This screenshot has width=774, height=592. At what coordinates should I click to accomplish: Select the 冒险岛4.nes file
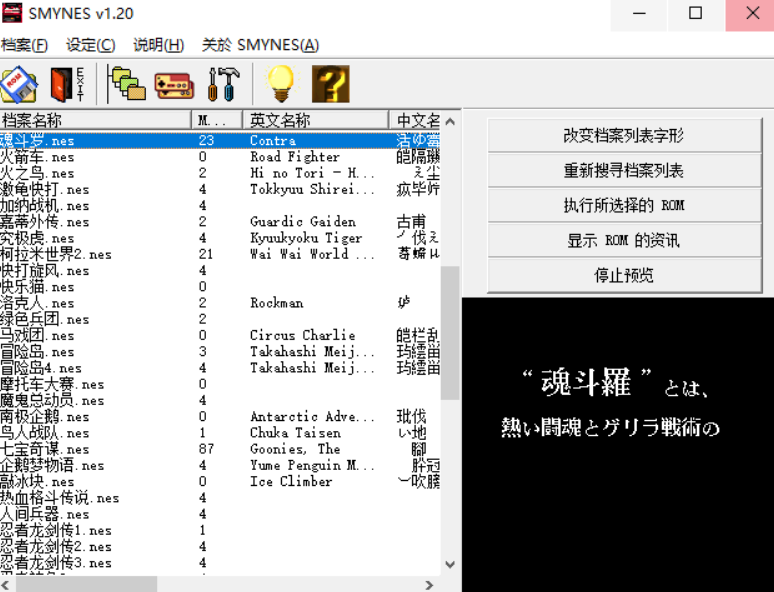(x=41, y=368)
